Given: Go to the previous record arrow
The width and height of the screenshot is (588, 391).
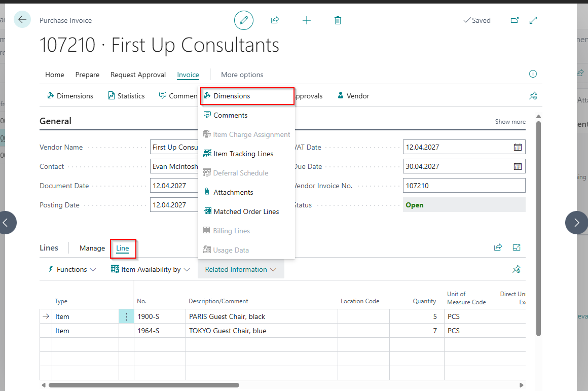Looking at the screenshot, I should [6, 223].
